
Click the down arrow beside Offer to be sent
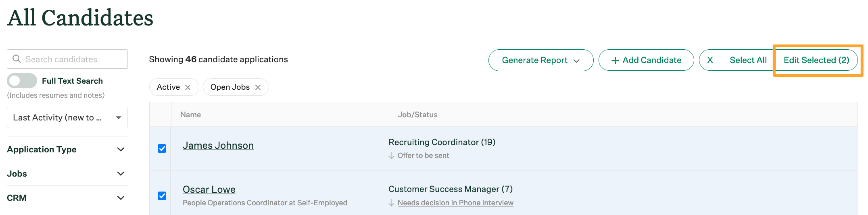[391, 156]
